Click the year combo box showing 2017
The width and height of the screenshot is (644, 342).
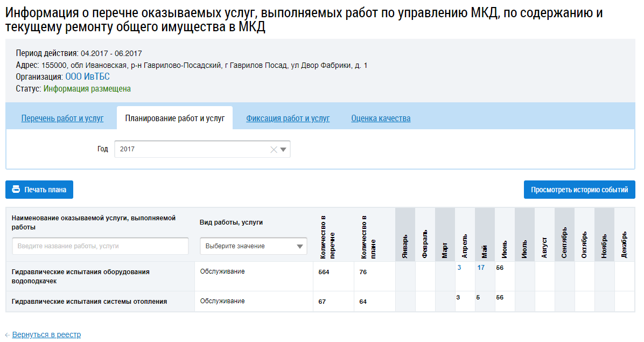202,149
